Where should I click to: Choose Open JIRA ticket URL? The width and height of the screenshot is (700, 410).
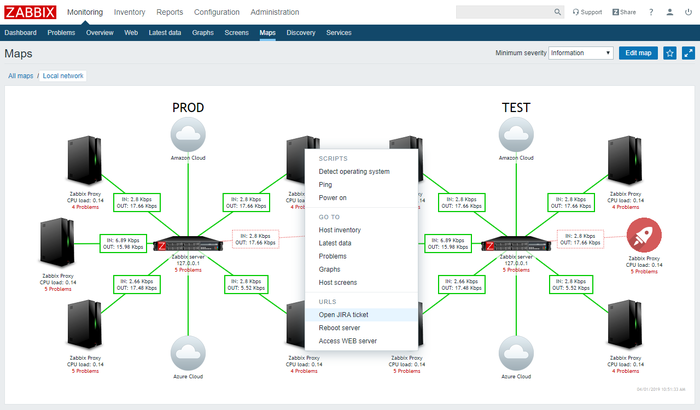343,315
